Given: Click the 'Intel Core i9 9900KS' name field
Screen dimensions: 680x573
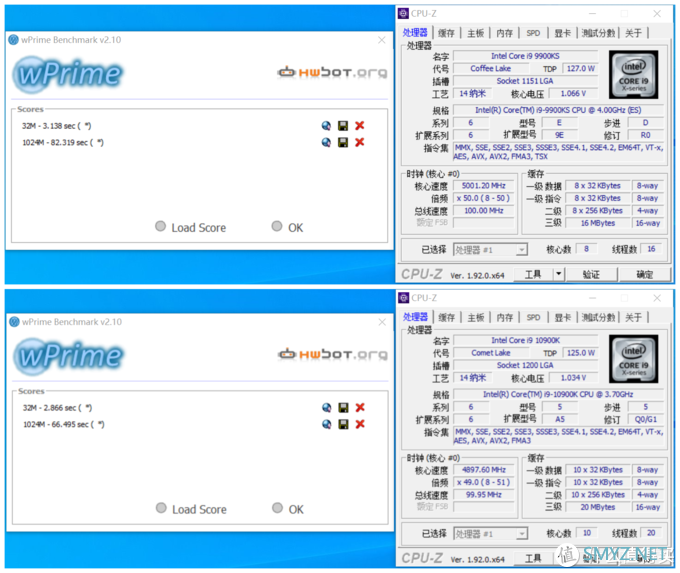Looking at the screenshot, I should point(525,56).
